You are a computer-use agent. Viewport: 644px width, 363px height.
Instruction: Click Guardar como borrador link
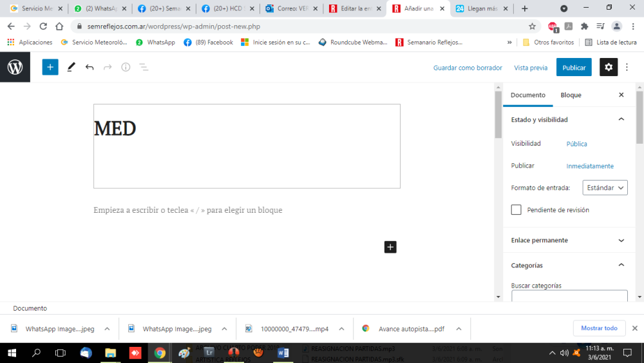(468, 68)
